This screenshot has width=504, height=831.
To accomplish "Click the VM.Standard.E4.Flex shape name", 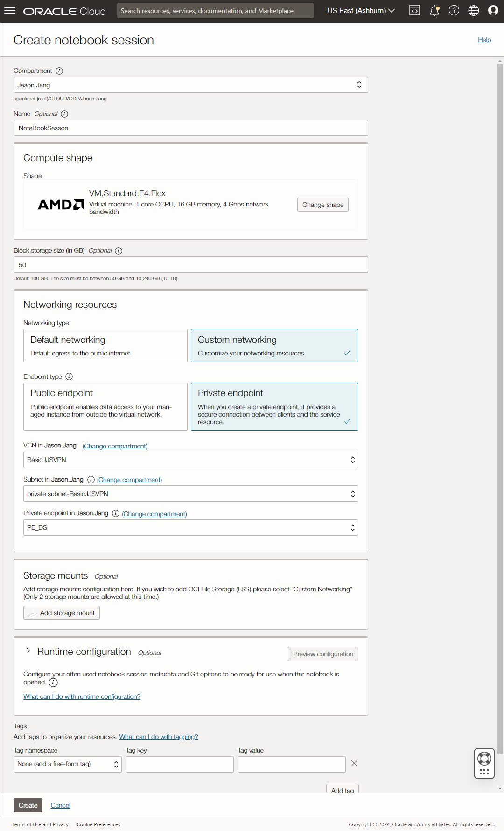I will (x=127, y=193).
